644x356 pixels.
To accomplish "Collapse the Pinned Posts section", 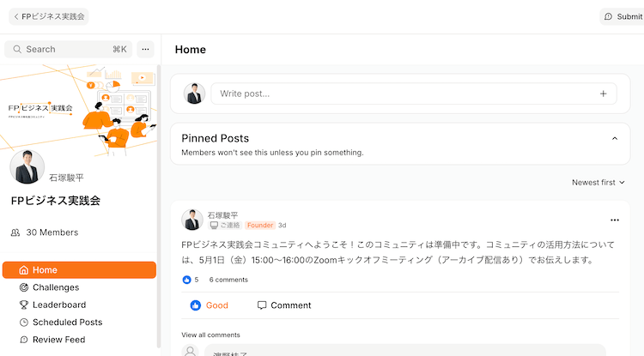I will [614, 138].
